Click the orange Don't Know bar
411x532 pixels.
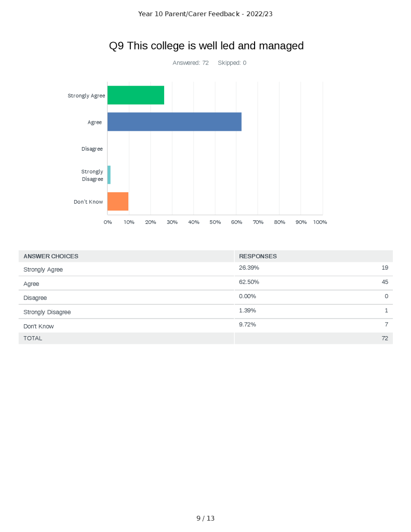coord(118,201)
